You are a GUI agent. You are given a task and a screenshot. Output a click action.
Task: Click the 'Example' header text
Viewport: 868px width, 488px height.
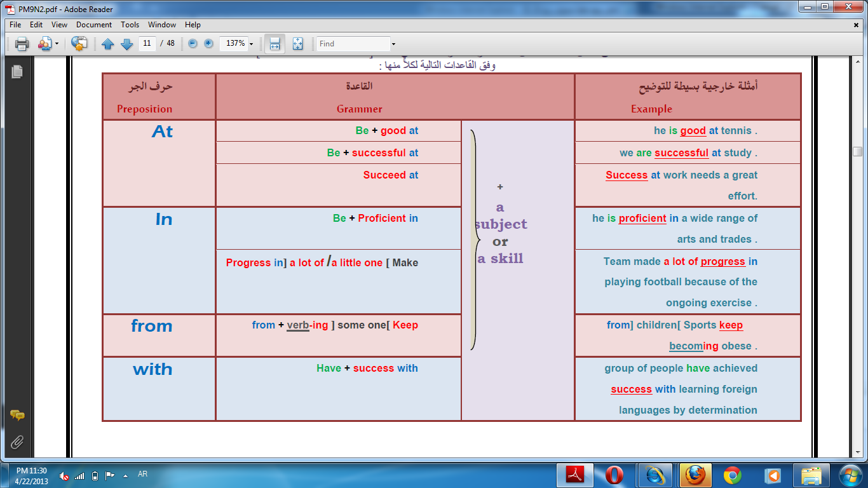coord(651,109)
